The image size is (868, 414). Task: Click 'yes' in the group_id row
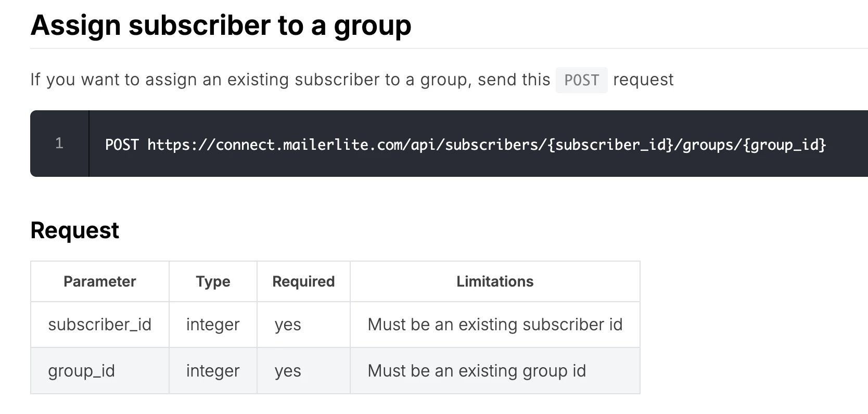tap(288, 371)
